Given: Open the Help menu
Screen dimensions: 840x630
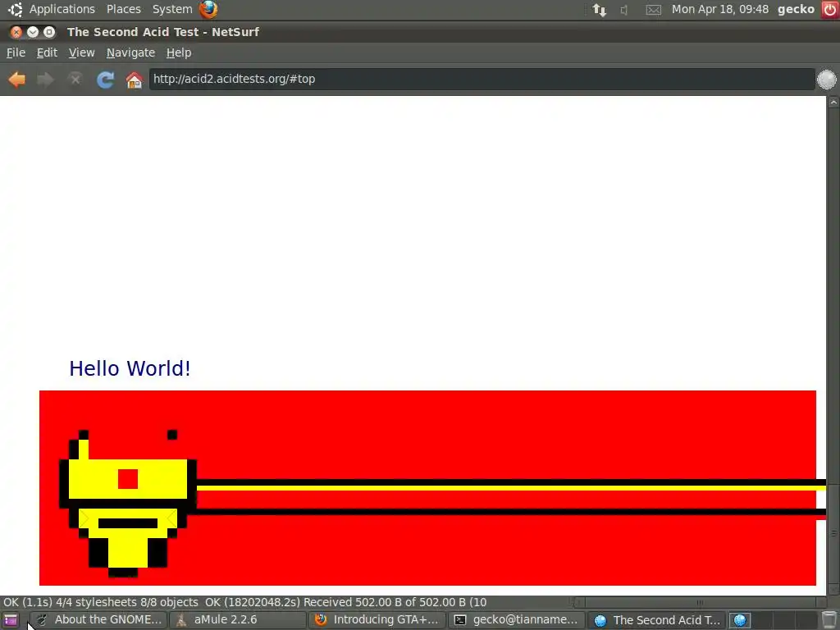Looking at the screenshot, I should pyautogui.click(x=178, y=52).
